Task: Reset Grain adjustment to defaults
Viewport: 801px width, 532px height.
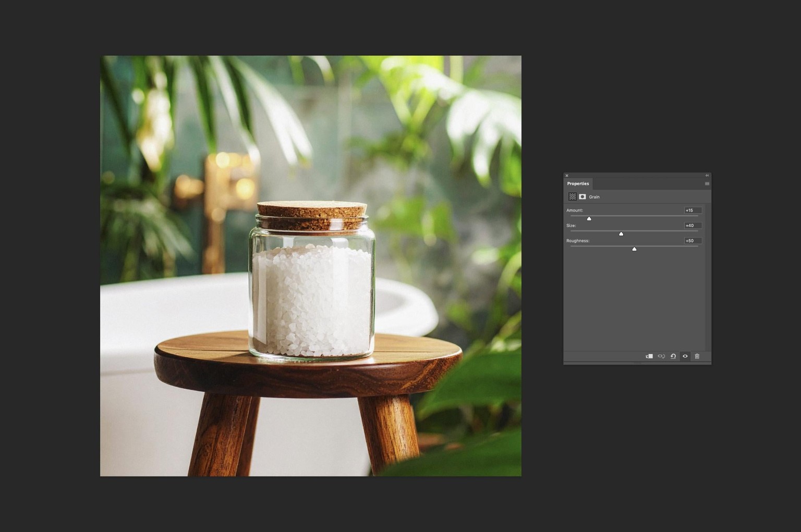Action: coord(673,356)
